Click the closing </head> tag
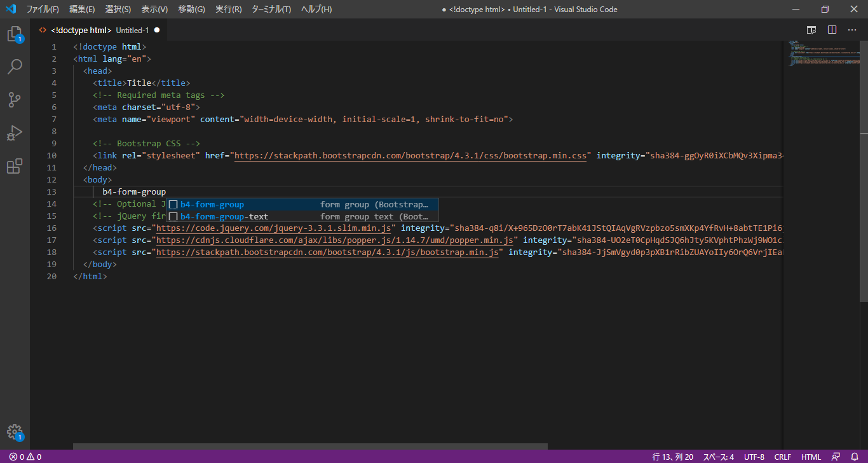 (x=100, y=168)
